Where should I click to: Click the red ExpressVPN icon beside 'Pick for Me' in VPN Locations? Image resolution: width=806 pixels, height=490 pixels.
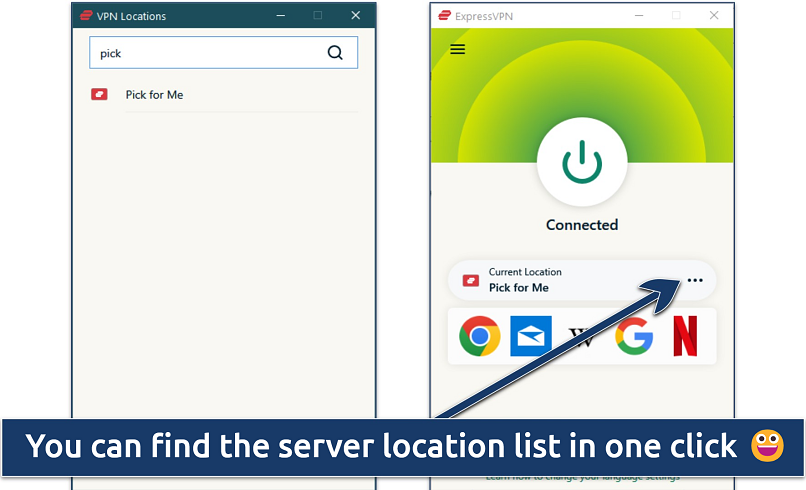tap(99, 95)
